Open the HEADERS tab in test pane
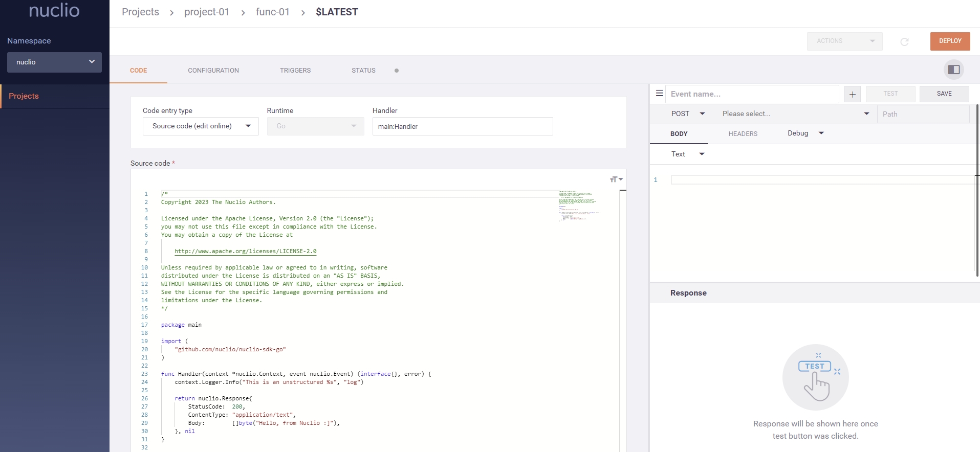 (x=743, y=134)
